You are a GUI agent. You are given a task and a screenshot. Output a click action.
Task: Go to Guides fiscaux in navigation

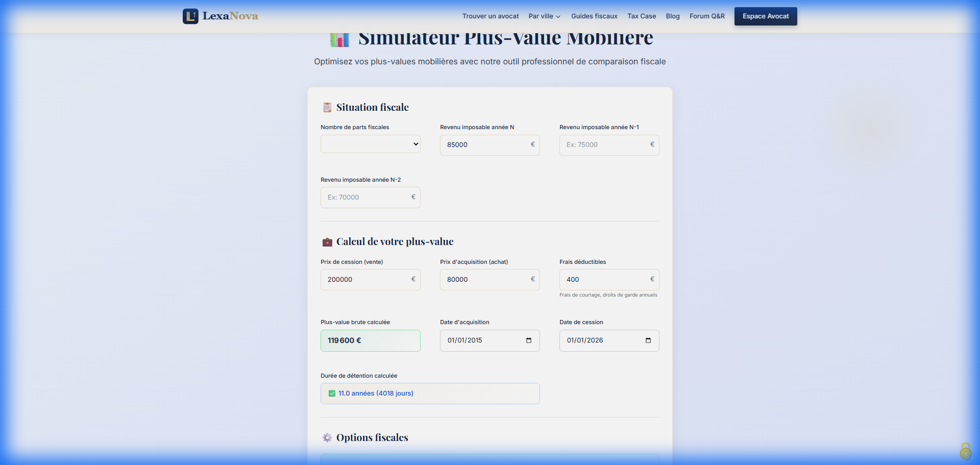pyautogui.click(x=594, y=16)
